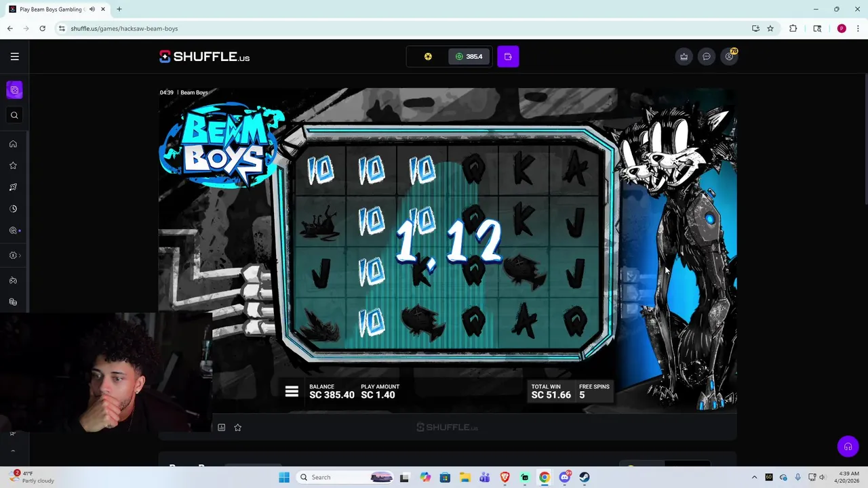Click the browser back arrow

click(9, 28)
